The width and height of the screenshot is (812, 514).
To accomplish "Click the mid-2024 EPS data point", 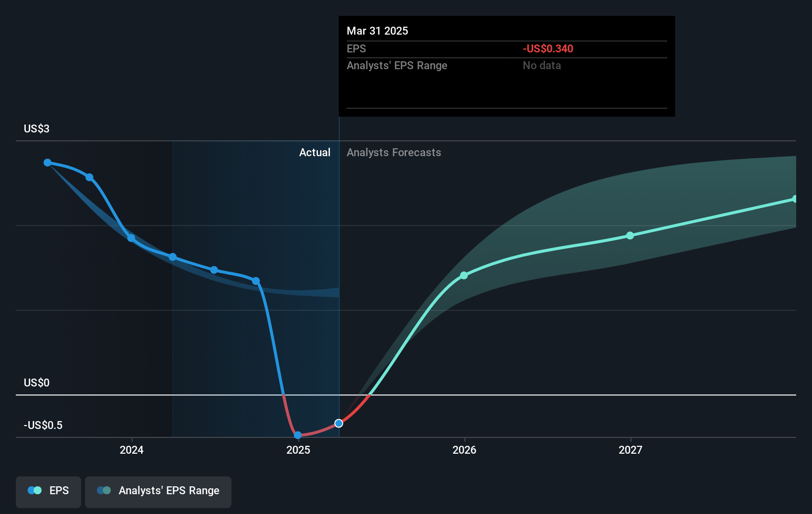I will pyautogui.click(x=214, y=270).
